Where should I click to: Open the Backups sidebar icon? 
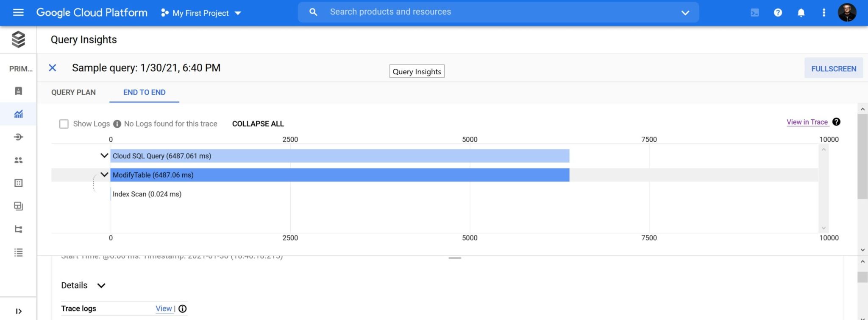(x=18, y=206)
